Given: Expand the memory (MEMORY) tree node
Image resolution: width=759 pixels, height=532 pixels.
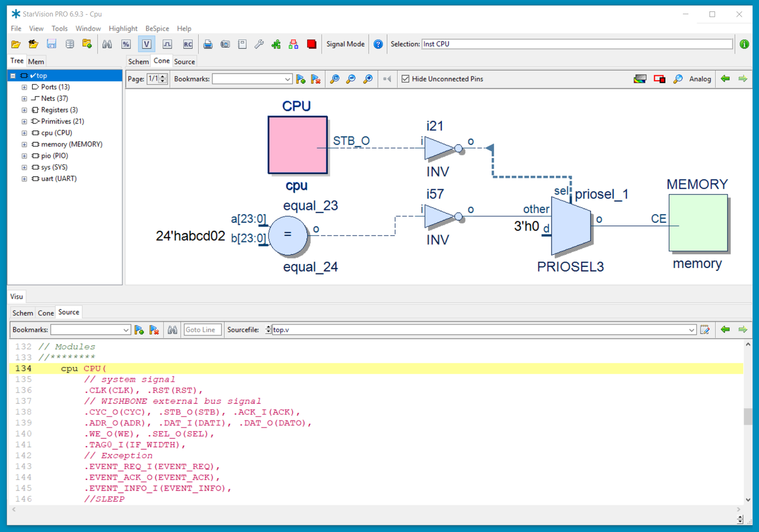Looking at the screenshot, I should [x=24, y=145].
